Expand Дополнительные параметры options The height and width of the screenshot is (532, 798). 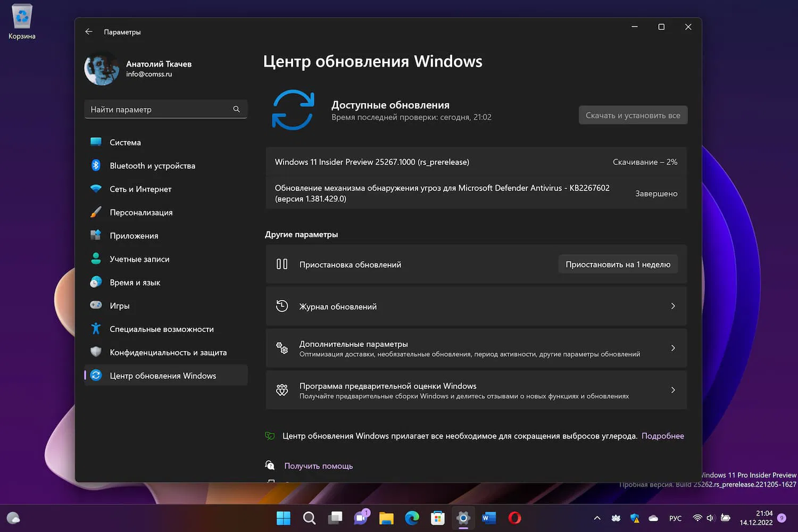tap(673, 348)
